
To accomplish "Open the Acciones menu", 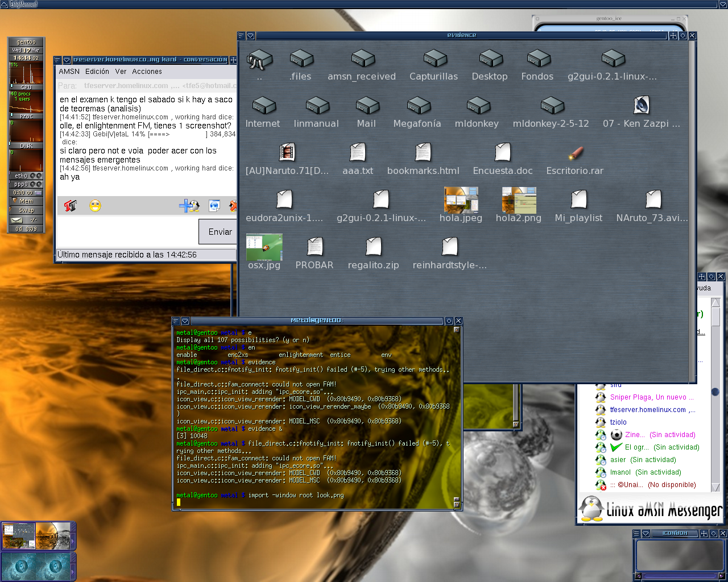I will pyautogui.click(x=147, y=72).
